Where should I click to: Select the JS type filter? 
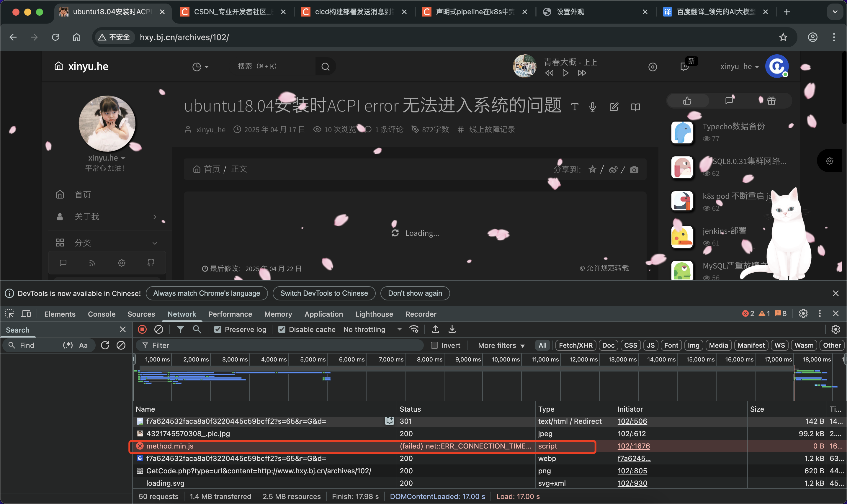coord(650,345)
